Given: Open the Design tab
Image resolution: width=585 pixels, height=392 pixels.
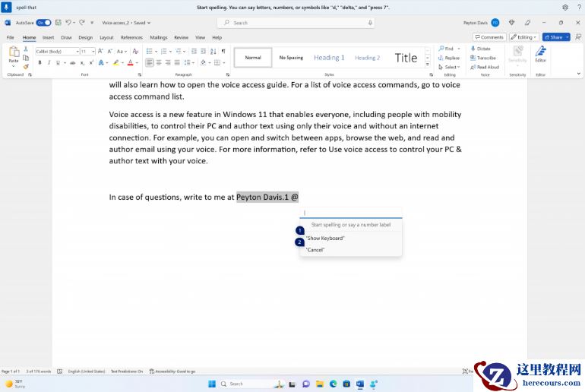Looking at the screenshot, I should (x=85, y=37).
